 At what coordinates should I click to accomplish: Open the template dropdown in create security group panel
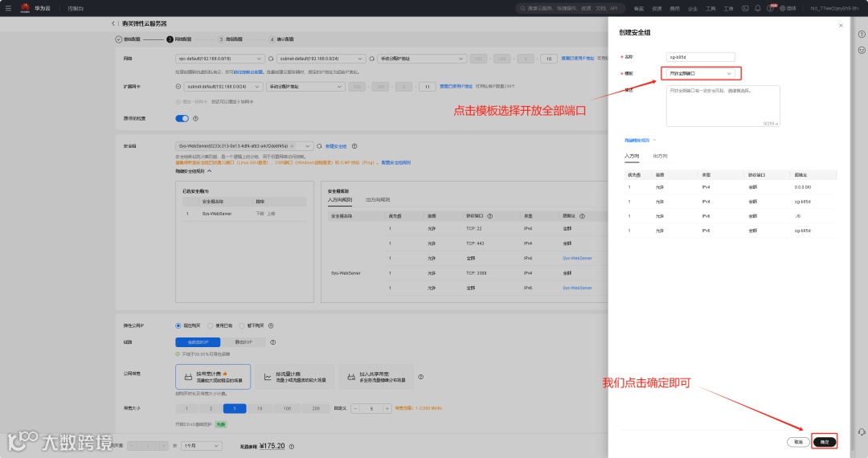(x=700, y=74)
